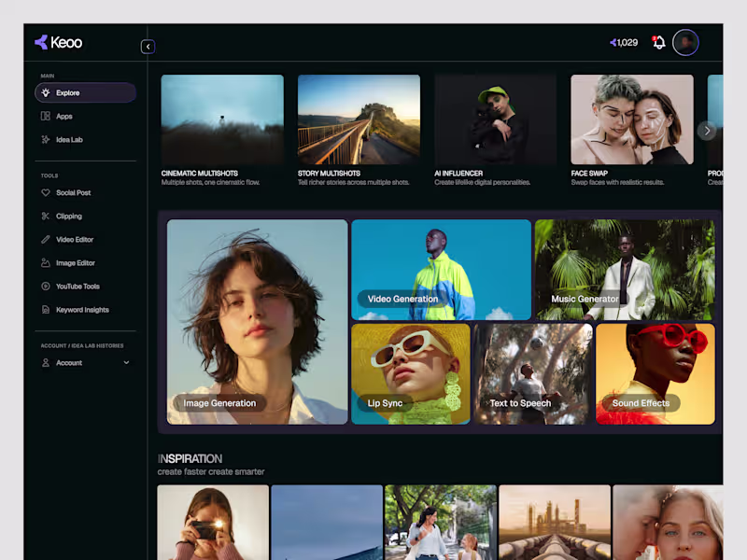
Task: Open inspiration image of blue sky
Action: click(327, 523)
